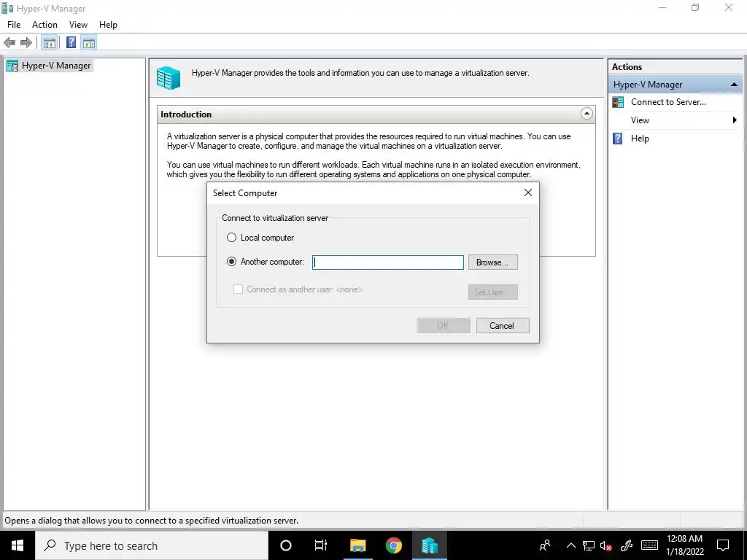Expand the View submenu arrow in Actions
The width and height of the screenshot is (747, 560).
point(734,120)
